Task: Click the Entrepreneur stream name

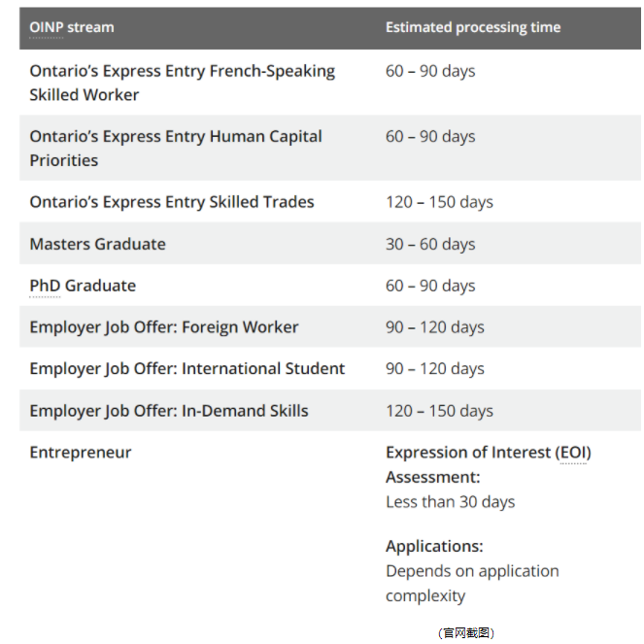Action: 80,453
